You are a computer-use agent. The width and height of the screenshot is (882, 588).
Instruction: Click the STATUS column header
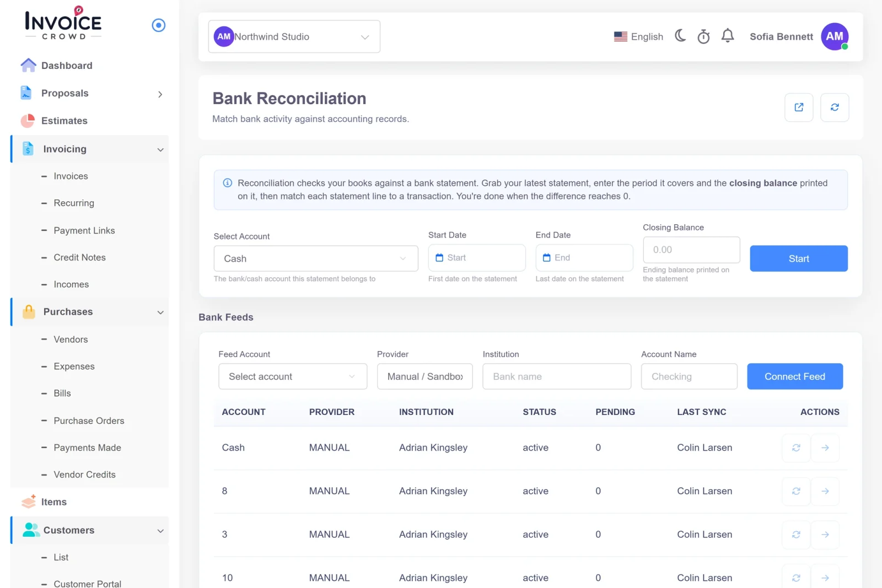[539, 412]
